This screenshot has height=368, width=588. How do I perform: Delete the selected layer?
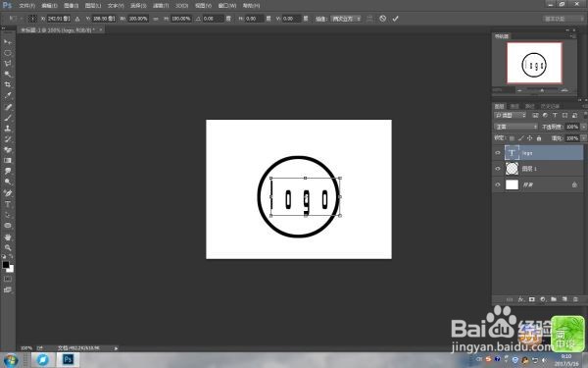[x=575, y=299]
